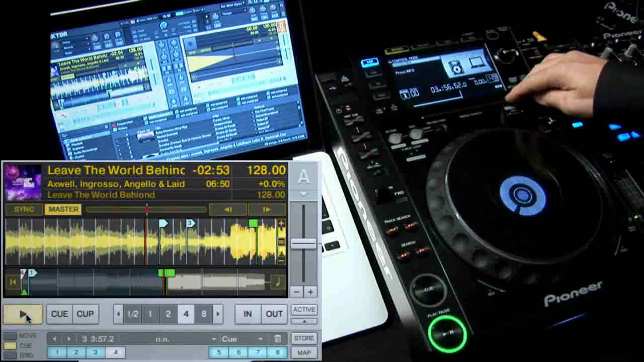This screenshot has height=362, width=644.
Task: Trigger hotcue 1
Action: tap(57, 352)
